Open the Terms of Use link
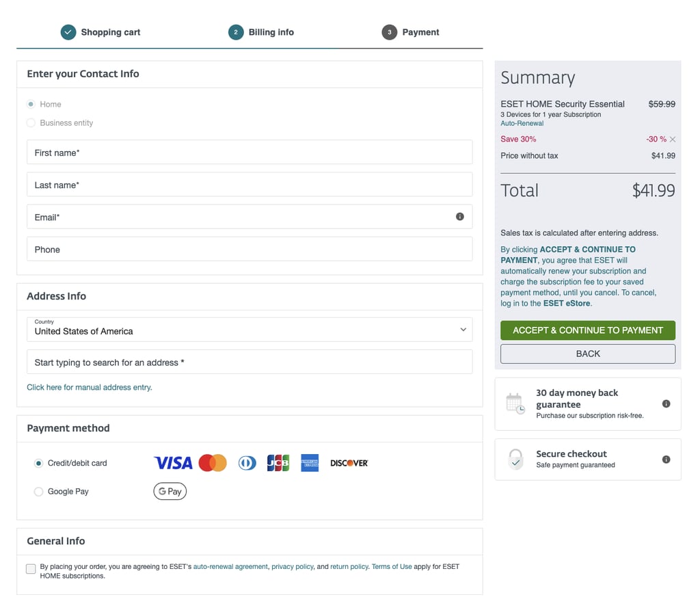700x610 pixels. pos(392,566)
